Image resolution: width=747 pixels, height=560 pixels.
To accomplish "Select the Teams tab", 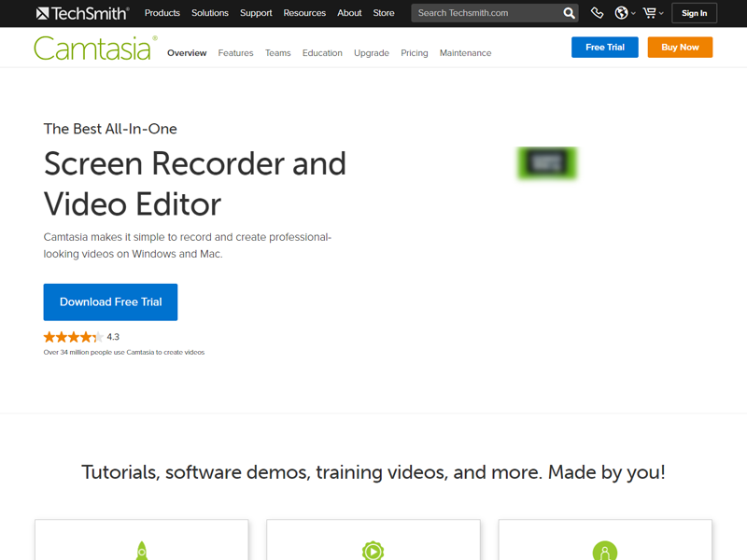I will 277,53.
